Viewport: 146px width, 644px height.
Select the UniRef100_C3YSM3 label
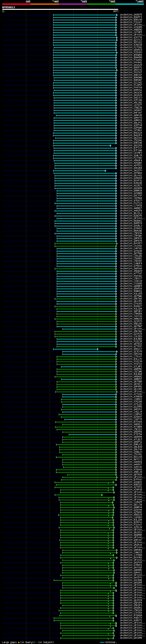pos(131,613)
